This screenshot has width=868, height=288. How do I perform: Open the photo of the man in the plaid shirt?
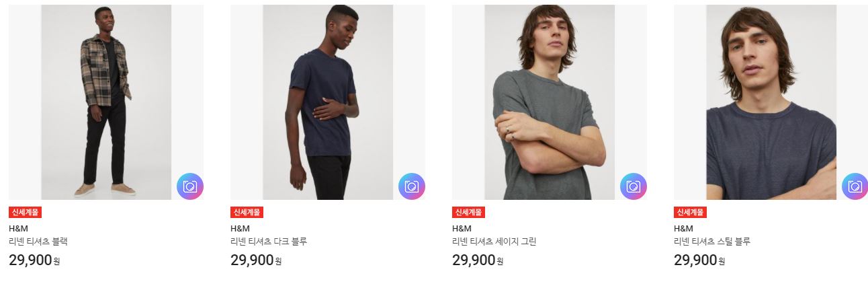[106, 102]
